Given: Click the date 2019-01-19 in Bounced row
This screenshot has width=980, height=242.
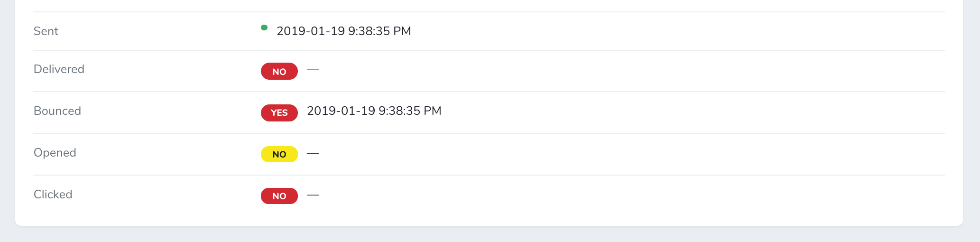Looking at the screenshot, I should point(341,111).
